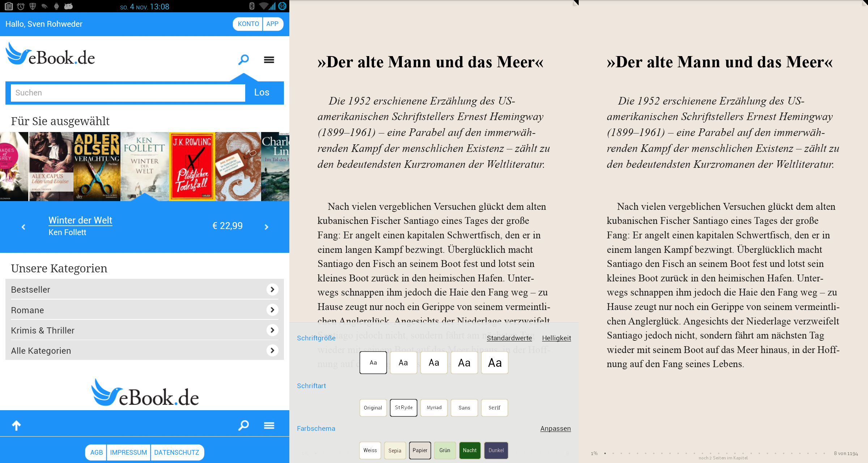Click the price € 22,99
This screenshot has height=463, width=868.
[227, 226]
